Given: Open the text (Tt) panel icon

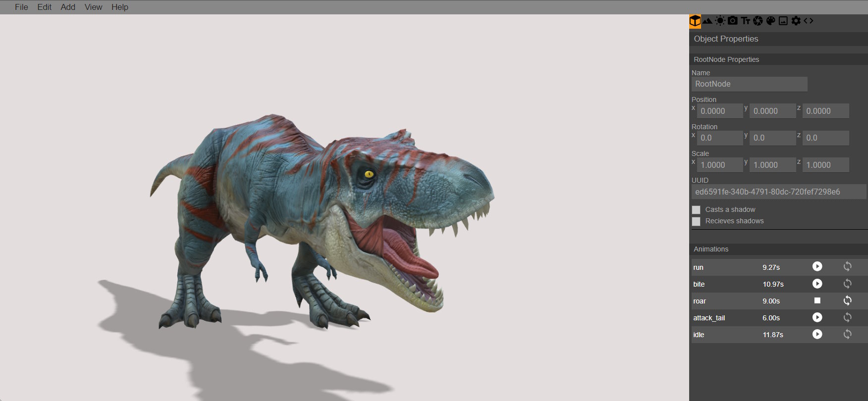Looking at the screenshot, I should click(745, 21).
